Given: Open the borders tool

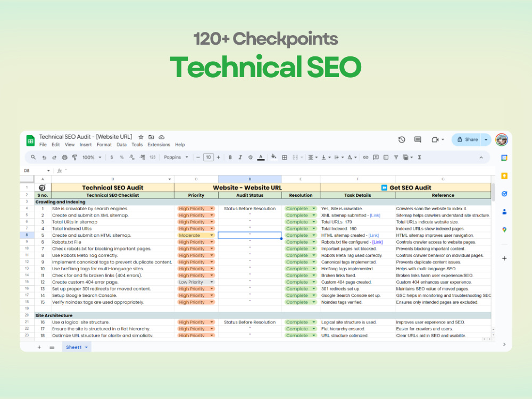Looking at the screenshot, I should (285, 157).
